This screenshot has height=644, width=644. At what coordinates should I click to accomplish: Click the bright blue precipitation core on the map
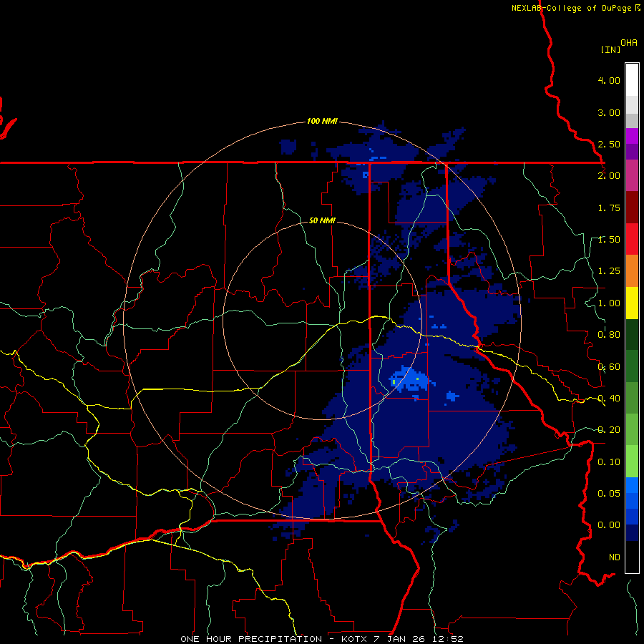411,379
